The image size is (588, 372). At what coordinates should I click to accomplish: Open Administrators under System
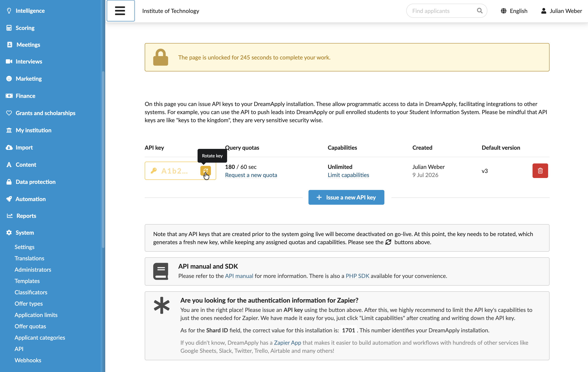(33, 269)
